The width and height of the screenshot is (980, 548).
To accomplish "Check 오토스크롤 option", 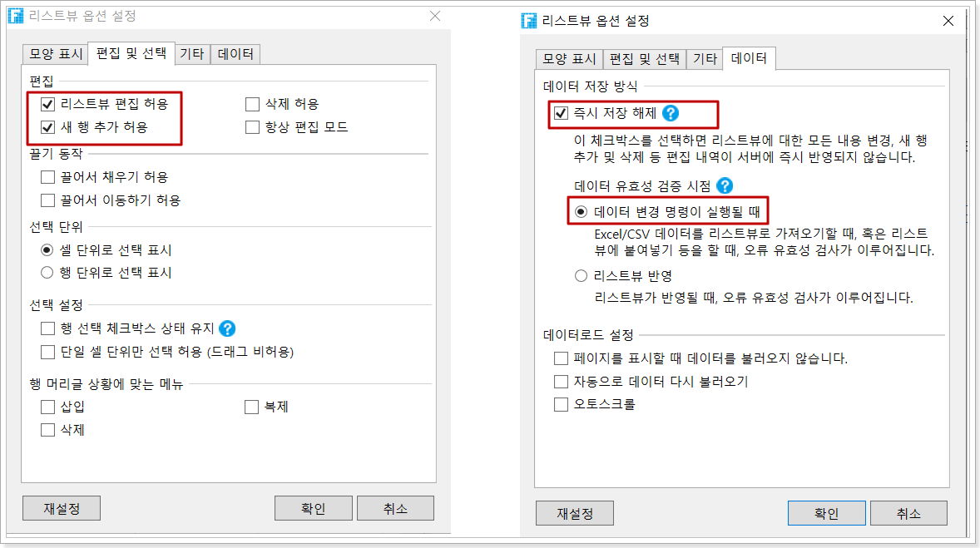I will tap(561, 404).
